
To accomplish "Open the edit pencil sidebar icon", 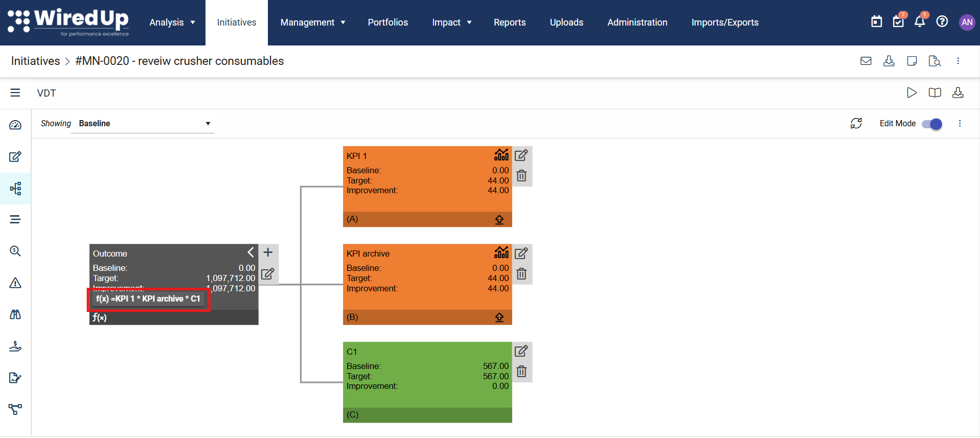I will point(15,156).
